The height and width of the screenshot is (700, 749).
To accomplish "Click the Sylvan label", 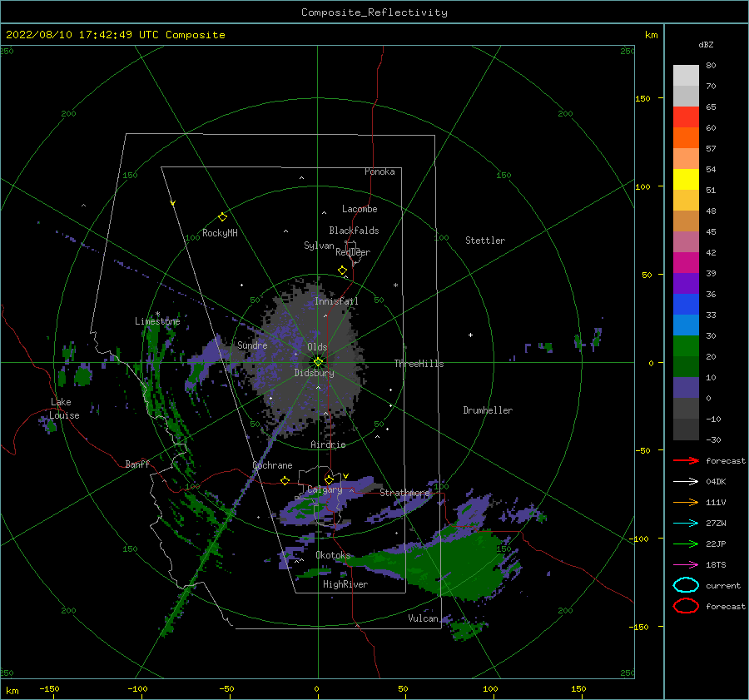I will click(319, 246).
